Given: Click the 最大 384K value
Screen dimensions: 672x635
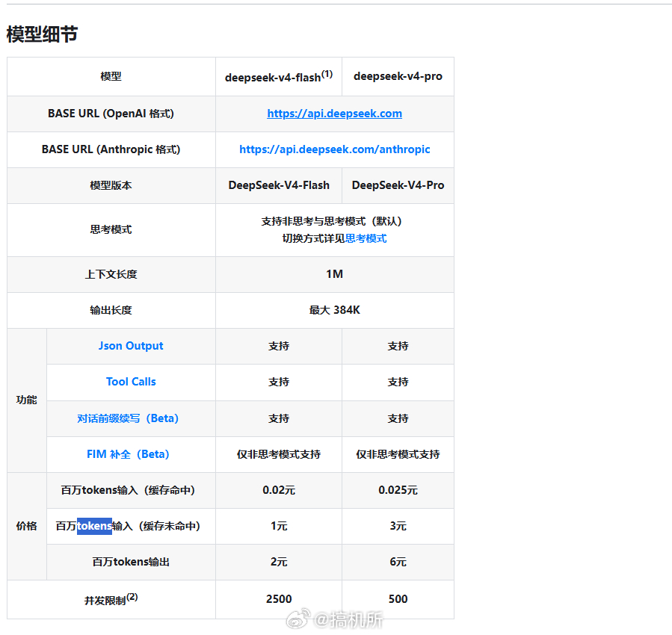Looking at the screenshot, I should 334,310.
